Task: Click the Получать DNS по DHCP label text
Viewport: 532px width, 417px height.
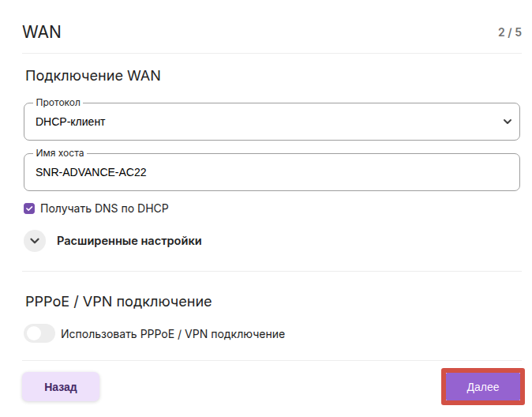Action: tap(104, 208)
